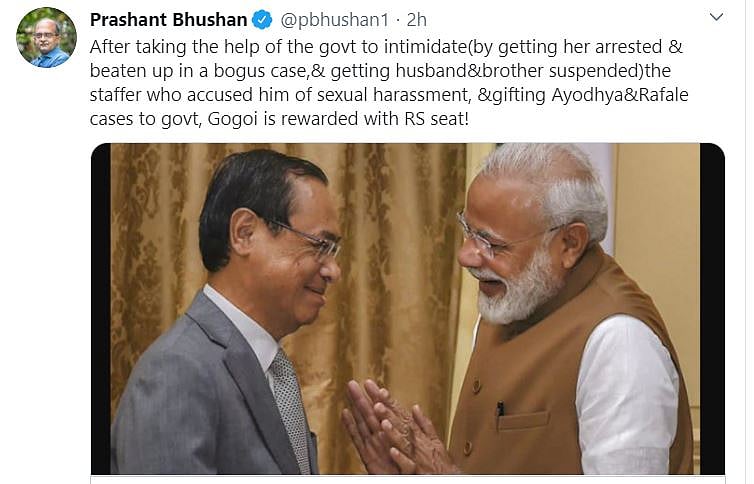This screenshot has width=754, height=484.
Task: Open Prashant Bhushan's round profile avatar
Action: 46,37
